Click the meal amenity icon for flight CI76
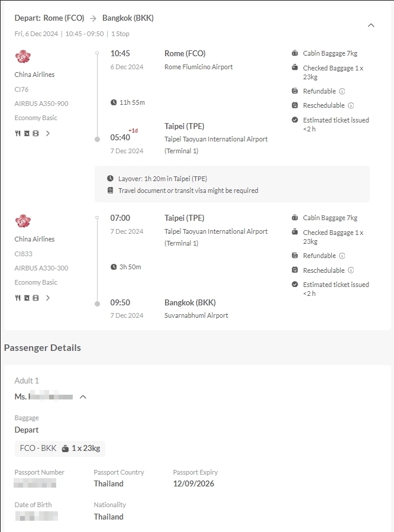 (18, 133)
